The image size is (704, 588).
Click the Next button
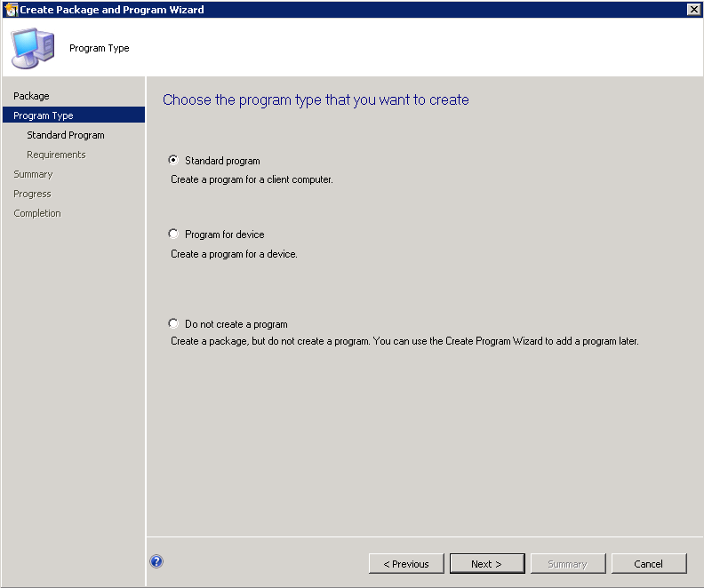point(487,563)
